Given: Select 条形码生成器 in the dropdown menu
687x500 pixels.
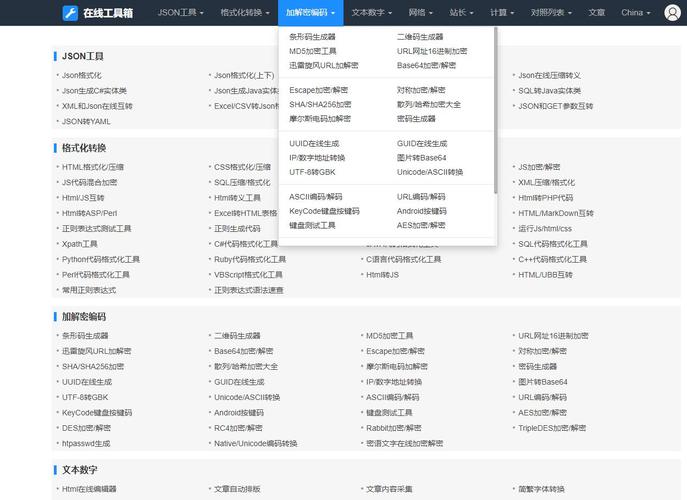Looking at the screenshot, I should (x=312, y=37).
